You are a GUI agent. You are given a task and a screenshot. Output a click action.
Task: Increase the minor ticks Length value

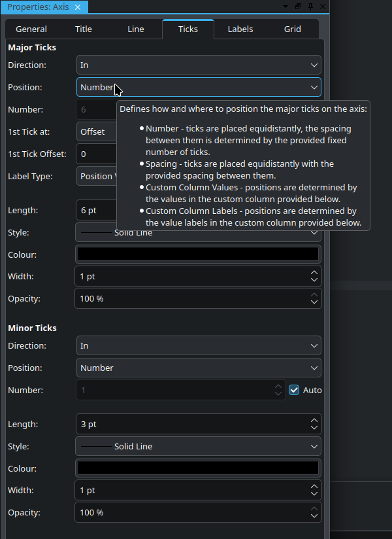pos(314,420)
